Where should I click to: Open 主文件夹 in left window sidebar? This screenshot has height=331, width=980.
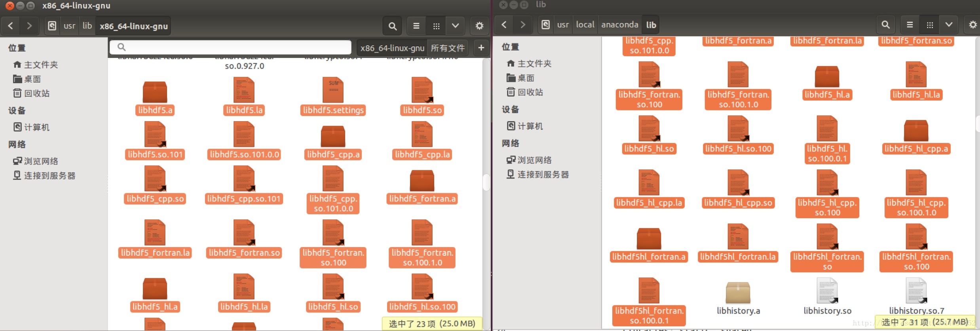(36, 65)
